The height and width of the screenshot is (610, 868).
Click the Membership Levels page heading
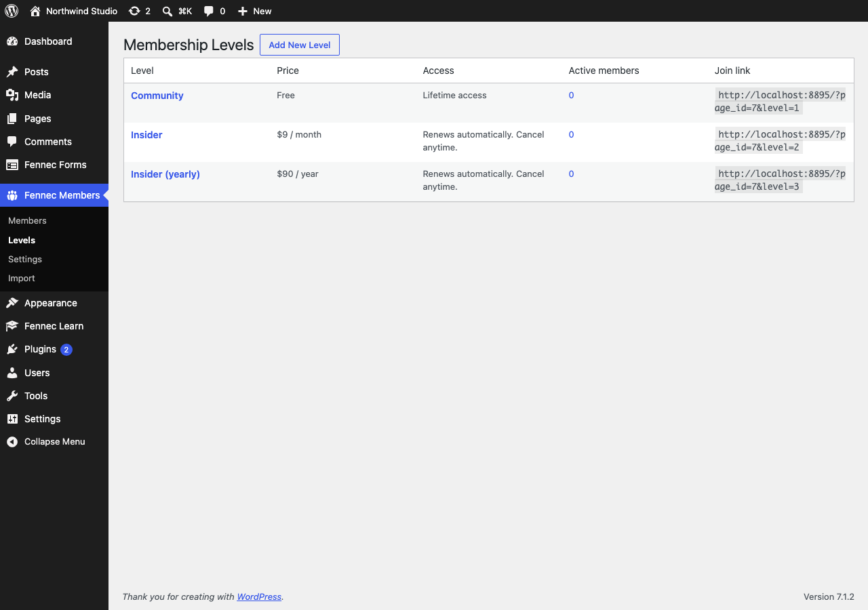pyautogui.click(x=189, y=45)
